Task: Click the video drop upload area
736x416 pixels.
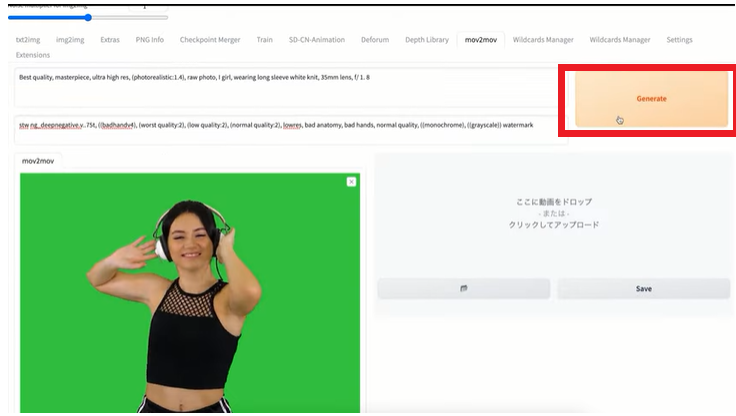Action: pyautogui.click(x=554, y=213)
